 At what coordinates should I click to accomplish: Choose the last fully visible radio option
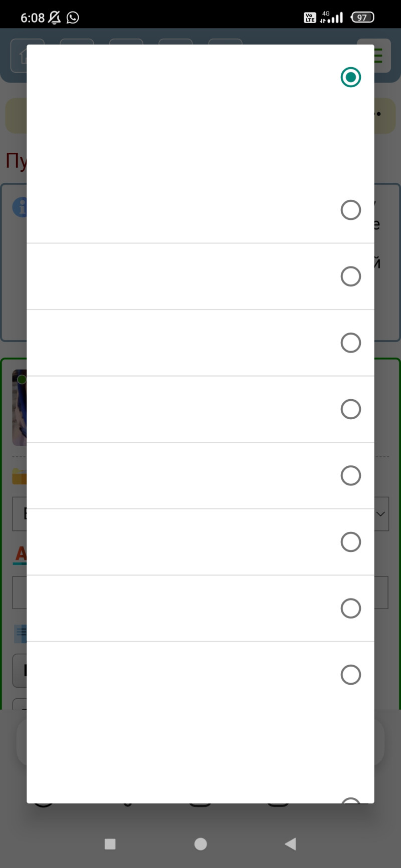[x=350, y=675]
